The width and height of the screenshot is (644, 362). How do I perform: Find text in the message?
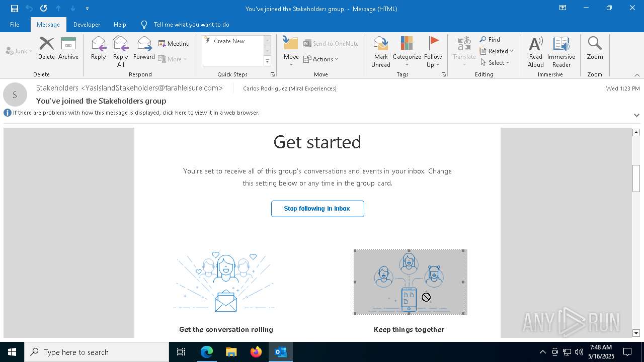tap(490, 40)
